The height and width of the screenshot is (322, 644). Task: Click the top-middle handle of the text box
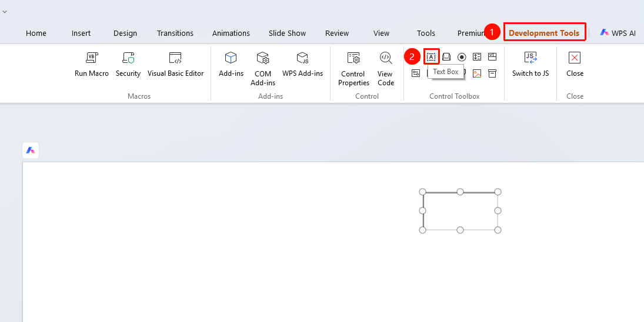461,192
